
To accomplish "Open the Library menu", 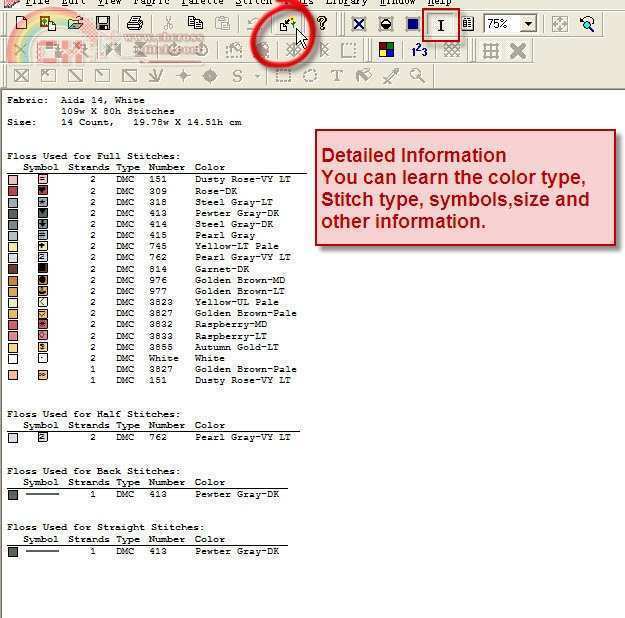I will [346, 2].
